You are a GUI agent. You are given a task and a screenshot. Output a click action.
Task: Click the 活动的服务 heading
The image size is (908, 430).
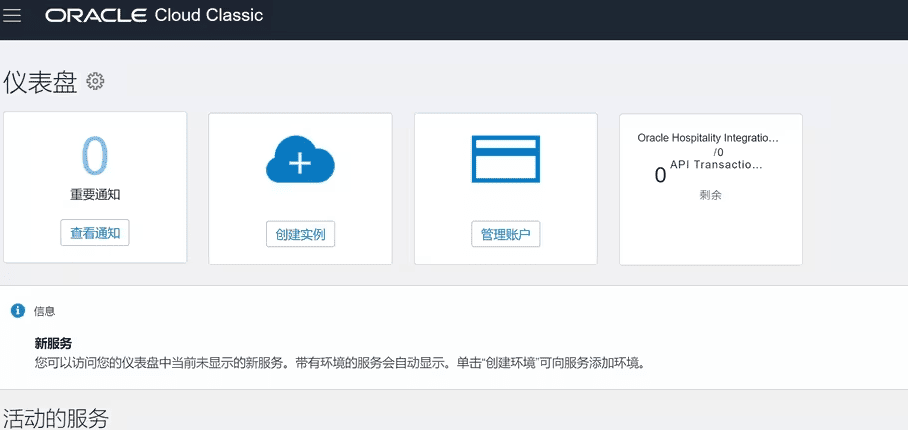pos(56,418)
